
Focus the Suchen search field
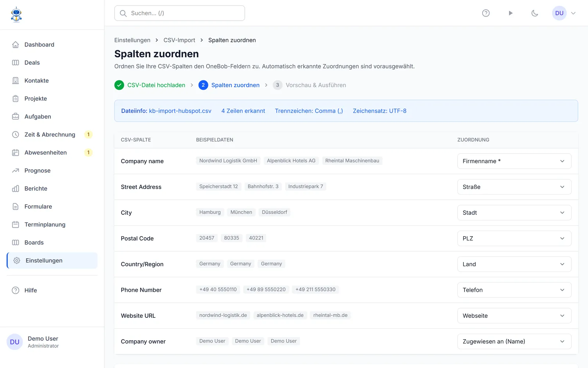[x=180, y=13]
